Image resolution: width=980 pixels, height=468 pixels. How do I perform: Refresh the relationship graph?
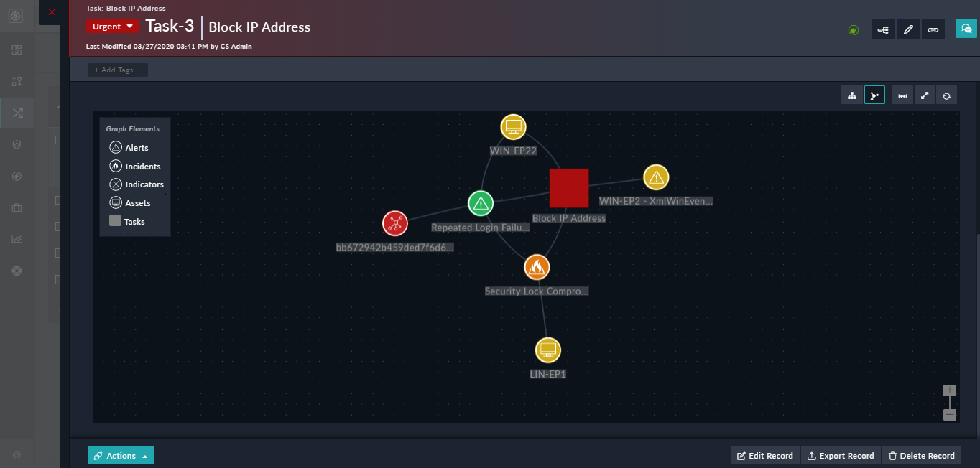pos(946,95)
